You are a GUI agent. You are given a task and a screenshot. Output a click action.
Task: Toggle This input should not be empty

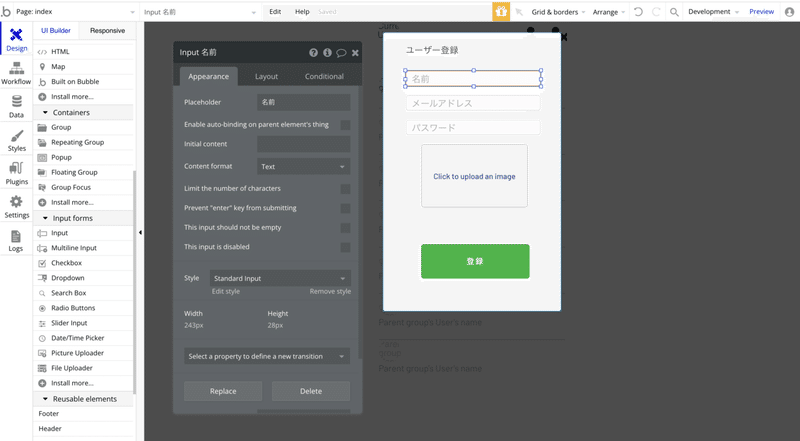pyautogui.click(x=345, y=228)
